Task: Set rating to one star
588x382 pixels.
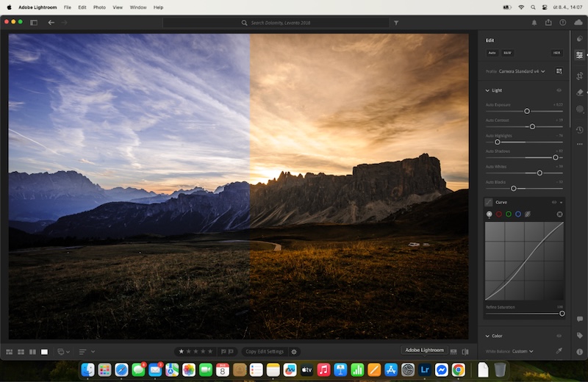Action: pos(182,352)
